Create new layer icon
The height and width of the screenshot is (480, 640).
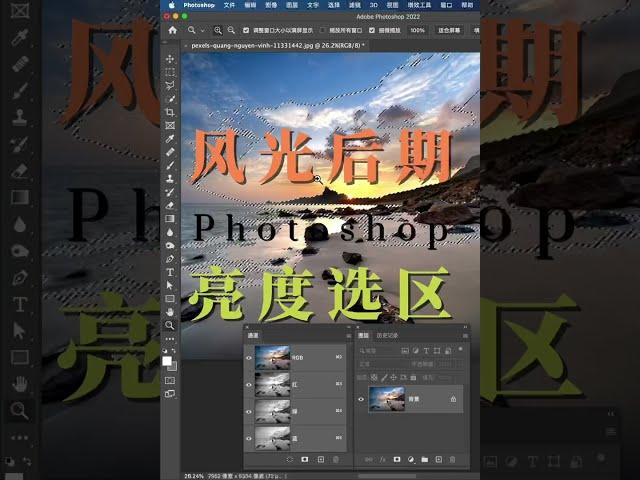click(438, 460)
